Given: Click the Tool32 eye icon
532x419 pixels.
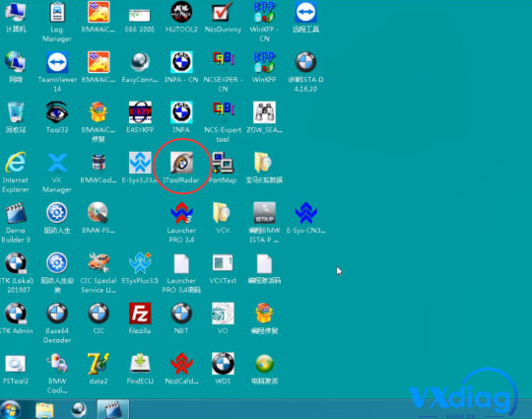Looking at the screenshot, I should [57, 112].
